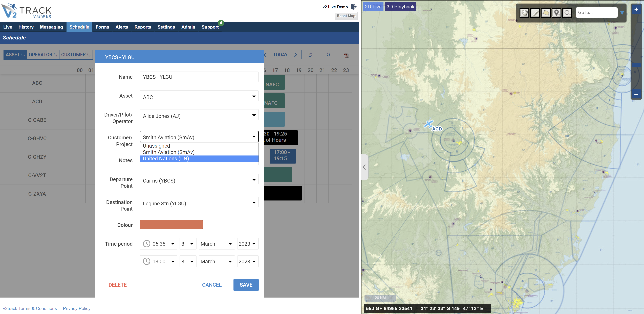Click the red DELETE button
The image size is (644, 314).
pyautogui.click(x=118, y=285)
